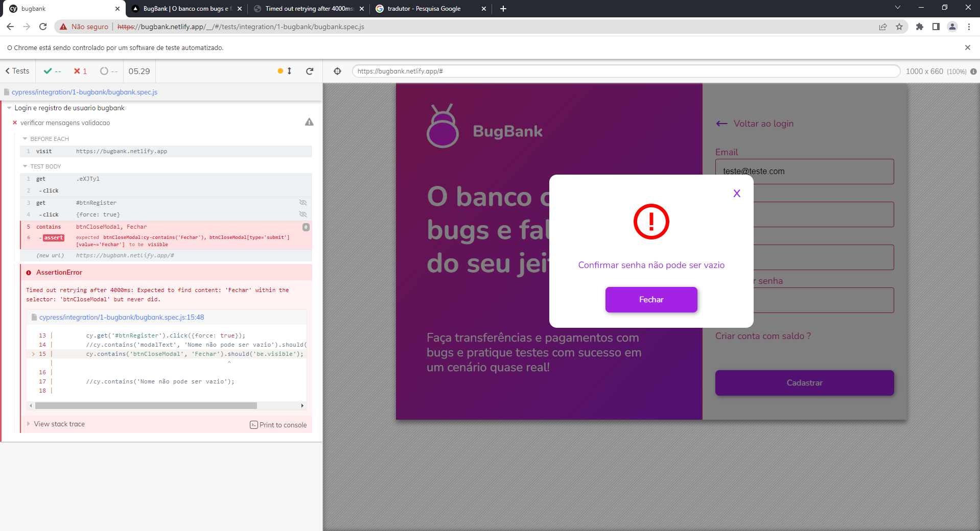The height and width of the screenshot is (531, 980).
Task: Click Print to console button
Action: tap(278, 425)
